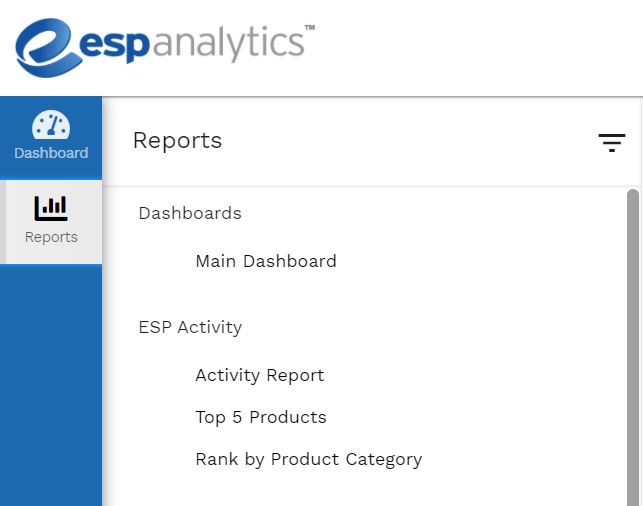
Task: Open Rank by Product Category report
Action: click(308, 459)
